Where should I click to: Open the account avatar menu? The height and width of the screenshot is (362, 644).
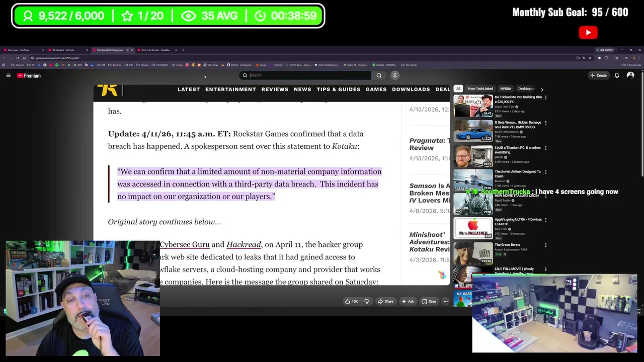click(630, 75)
